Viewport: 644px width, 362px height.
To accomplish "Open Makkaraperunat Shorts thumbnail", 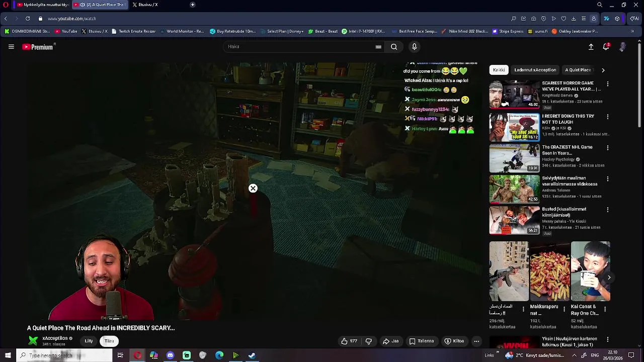I will pos(550,271).
